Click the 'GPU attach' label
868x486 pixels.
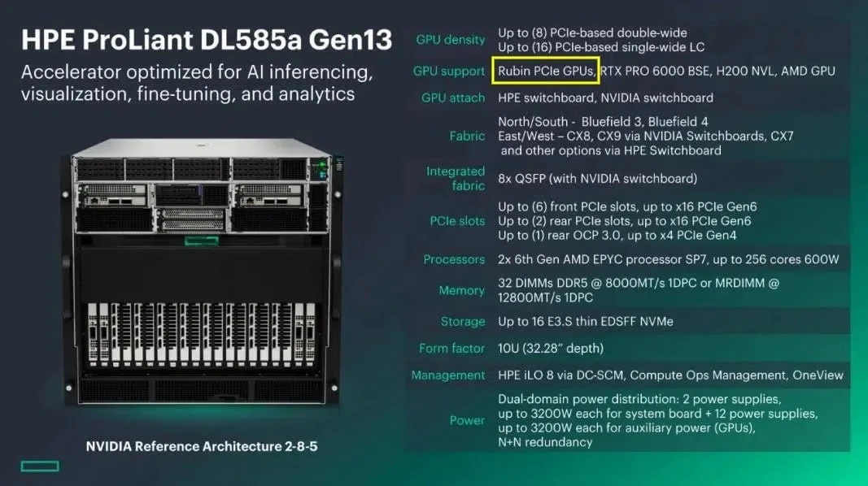(x=453, y=98)
